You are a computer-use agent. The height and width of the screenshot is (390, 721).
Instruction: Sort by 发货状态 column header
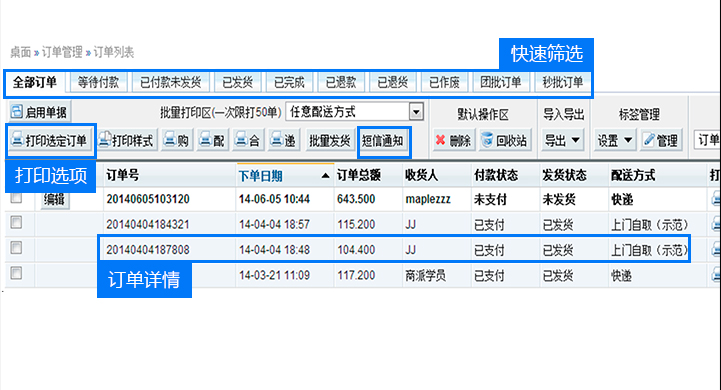click(x=564, y=175)
